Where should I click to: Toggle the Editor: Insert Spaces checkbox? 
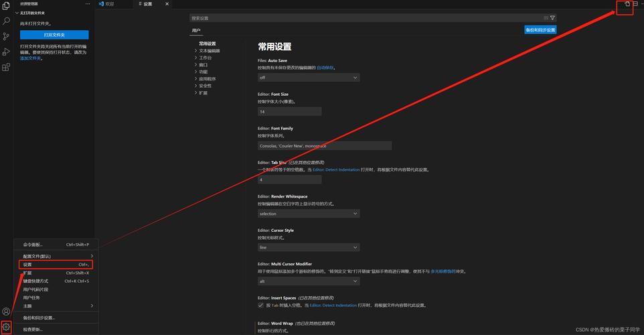[260, 305]
